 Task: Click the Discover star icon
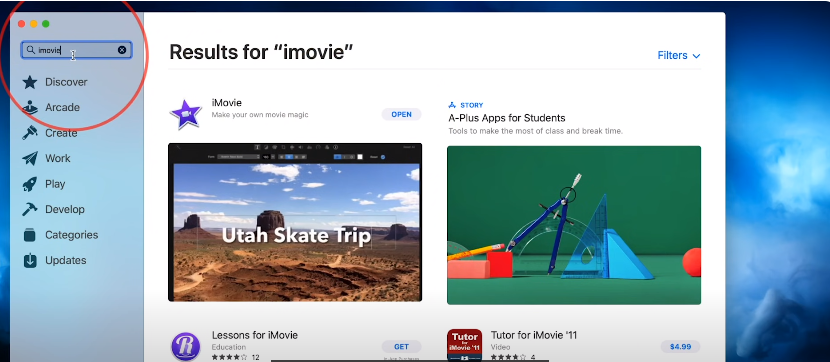pyautogui.click(x=30, y=82)
